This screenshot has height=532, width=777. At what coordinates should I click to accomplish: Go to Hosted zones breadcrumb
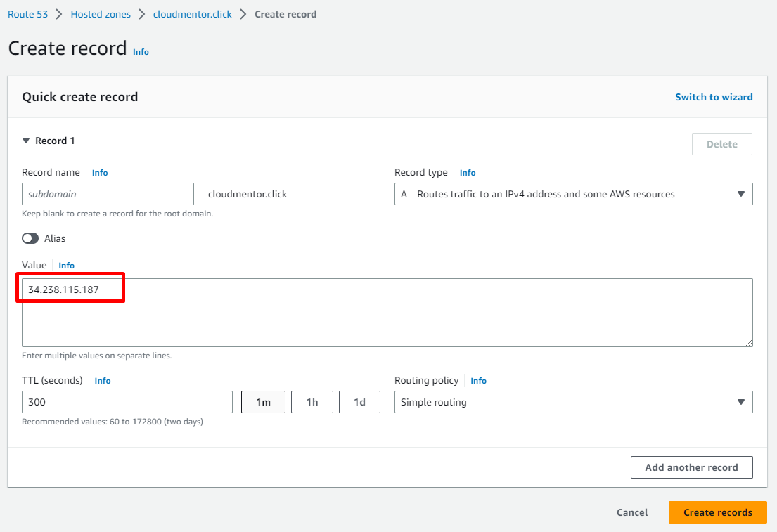pos(101,14)
